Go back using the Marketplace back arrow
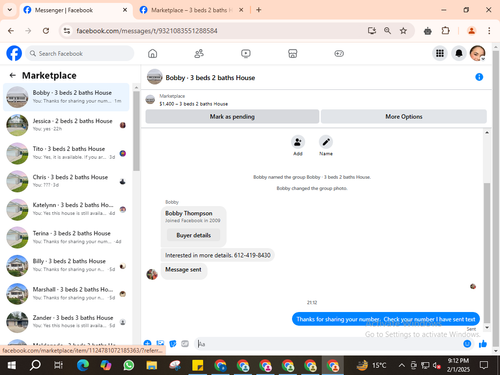This screenshot has width=500, height=375. 13,75
